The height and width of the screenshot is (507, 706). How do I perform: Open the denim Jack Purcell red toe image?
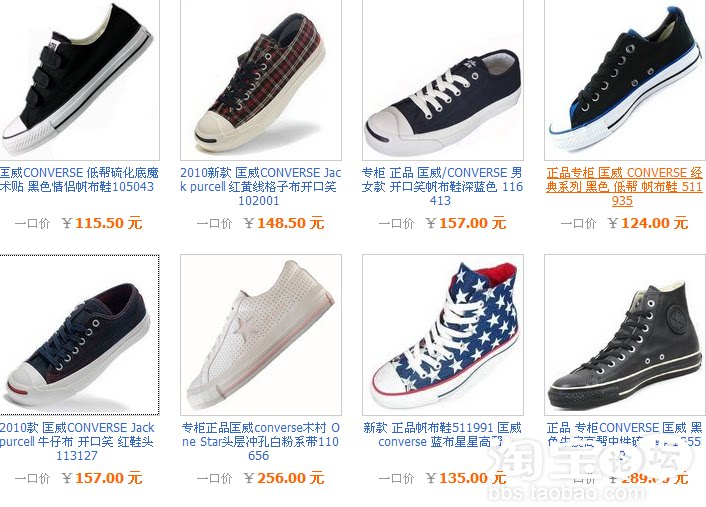pos(79,335)
